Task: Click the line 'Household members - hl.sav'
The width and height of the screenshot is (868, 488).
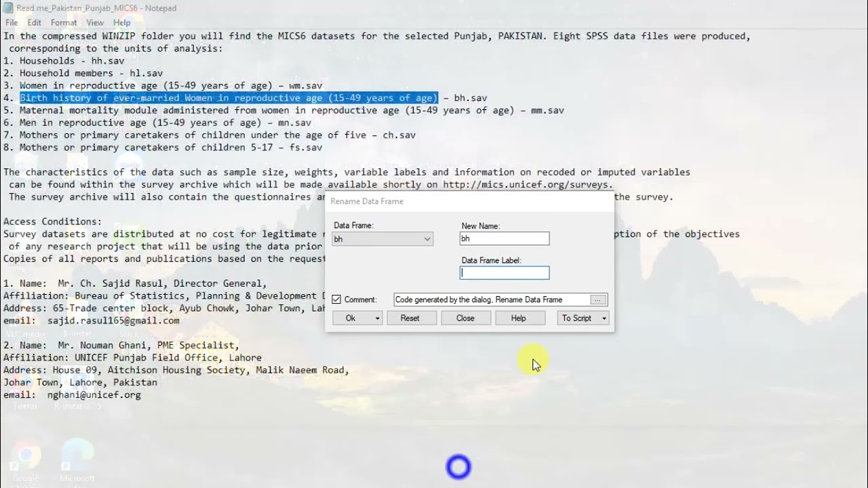Action: click(91, 73)
